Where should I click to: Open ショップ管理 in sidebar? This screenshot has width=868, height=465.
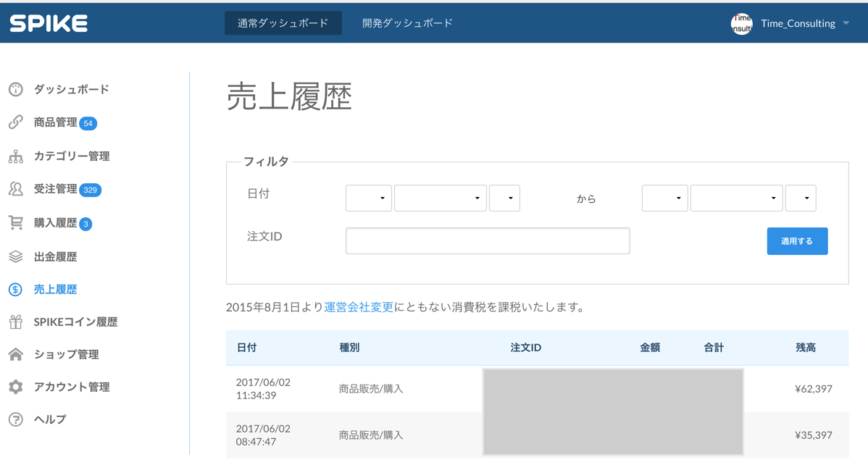click(67, 354)
